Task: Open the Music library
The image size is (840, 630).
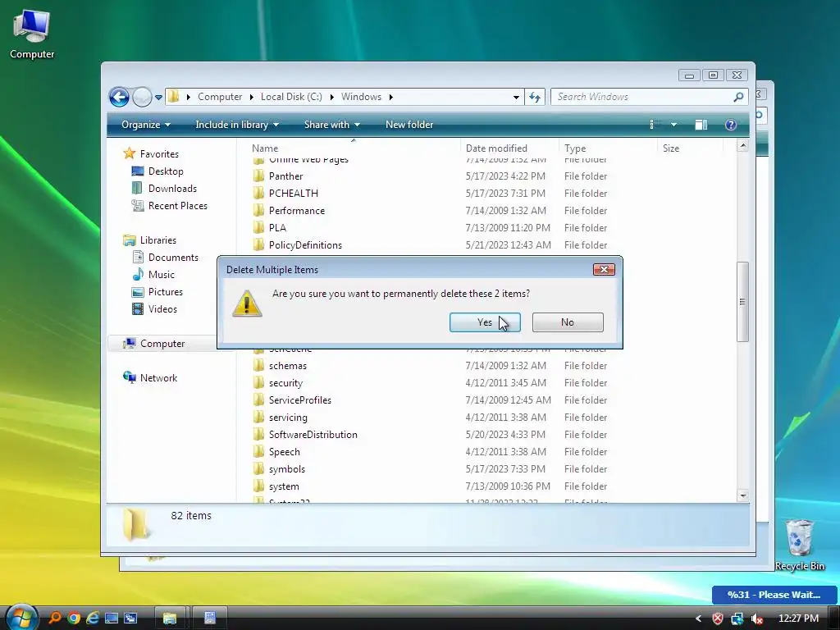Action: pos(162,274)
